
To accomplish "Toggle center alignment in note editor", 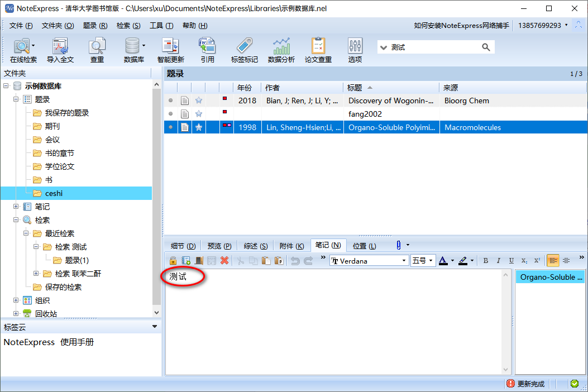I will tap(566, 260).
